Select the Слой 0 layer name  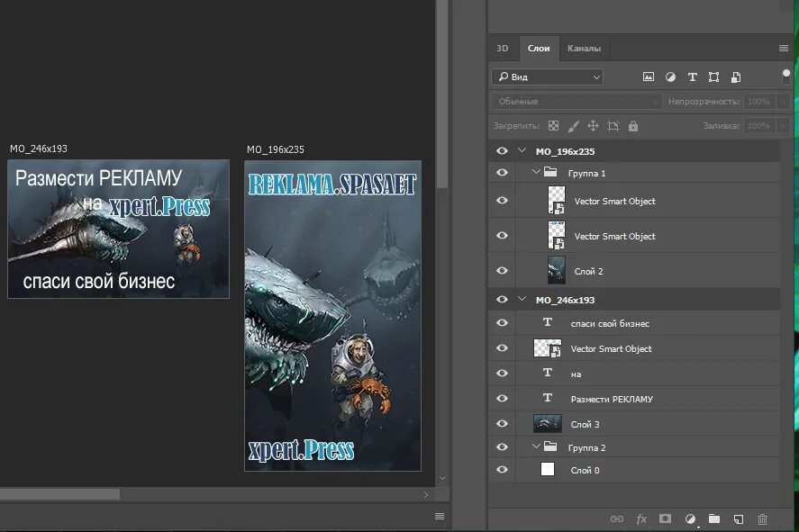tap(585, 471)
